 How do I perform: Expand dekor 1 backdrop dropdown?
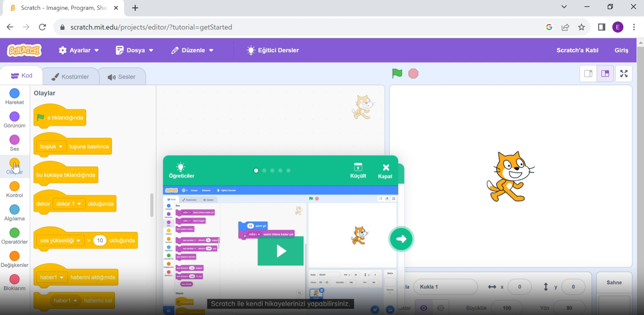69,204
